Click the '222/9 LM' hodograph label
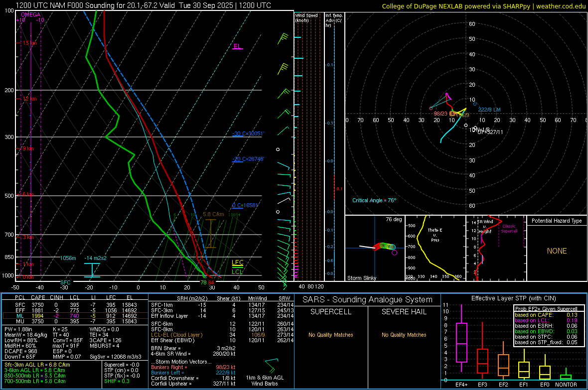 (x=489, y=110)
